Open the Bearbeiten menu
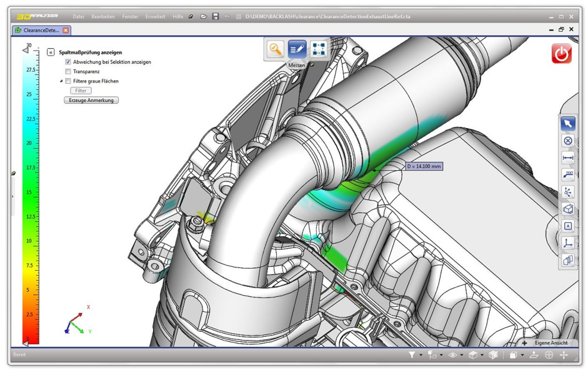588x370 pixels. pos(103,17)
